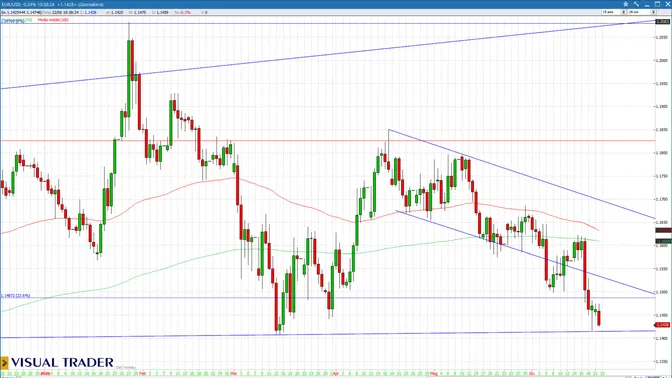
Task: Click the 'Mag' month label on date axis
Action: point(434,374)
